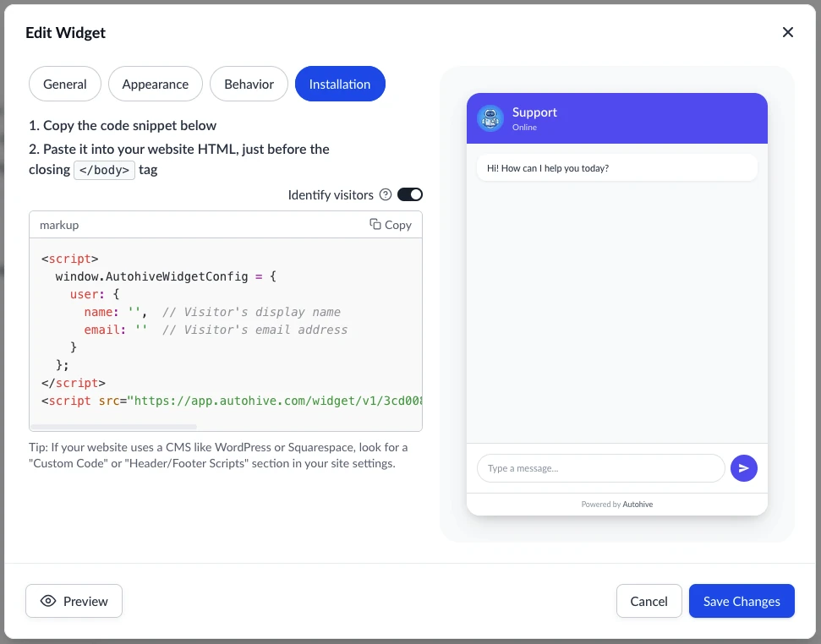Image resolution: width=821 pixels, height=644 pixels.
Task: Click the horizontal scrollbar in code box
Action: (113, 427)
